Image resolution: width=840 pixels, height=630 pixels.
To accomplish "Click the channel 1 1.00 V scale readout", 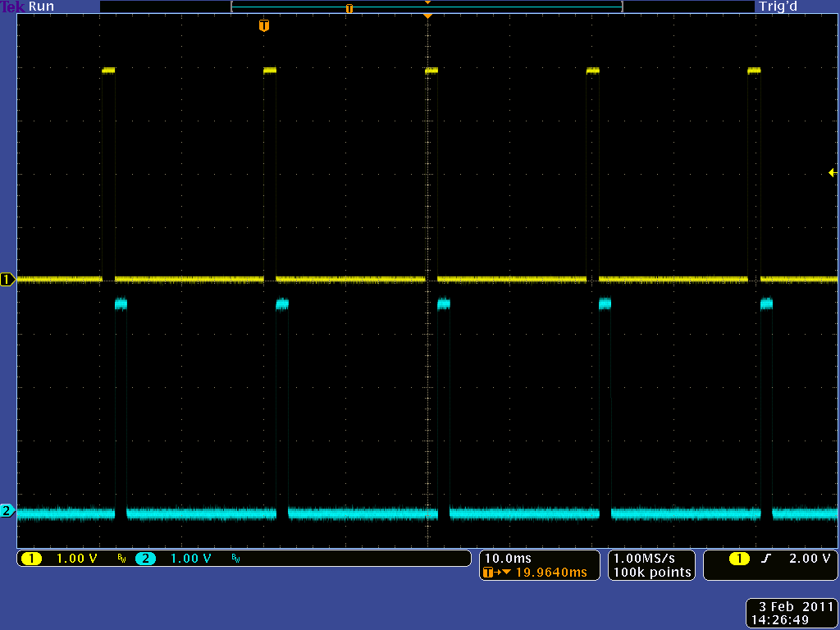I will 76,559.
